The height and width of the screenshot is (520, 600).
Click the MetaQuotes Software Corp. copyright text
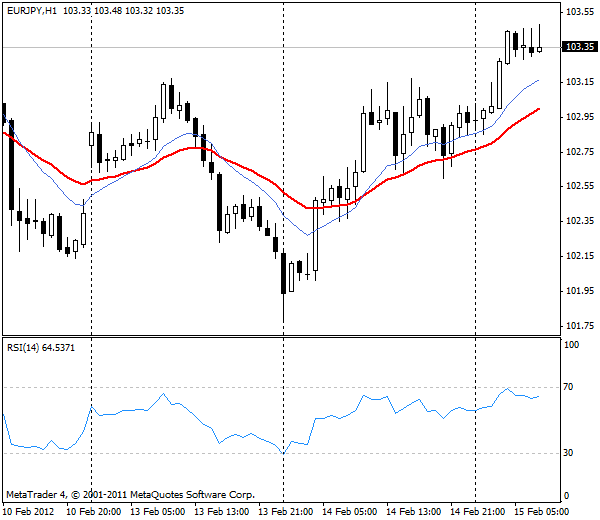tap(130, 495)
